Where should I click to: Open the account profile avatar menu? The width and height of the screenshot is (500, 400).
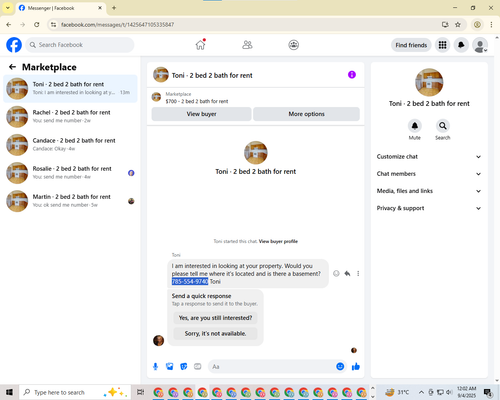[x=480, y=45]
